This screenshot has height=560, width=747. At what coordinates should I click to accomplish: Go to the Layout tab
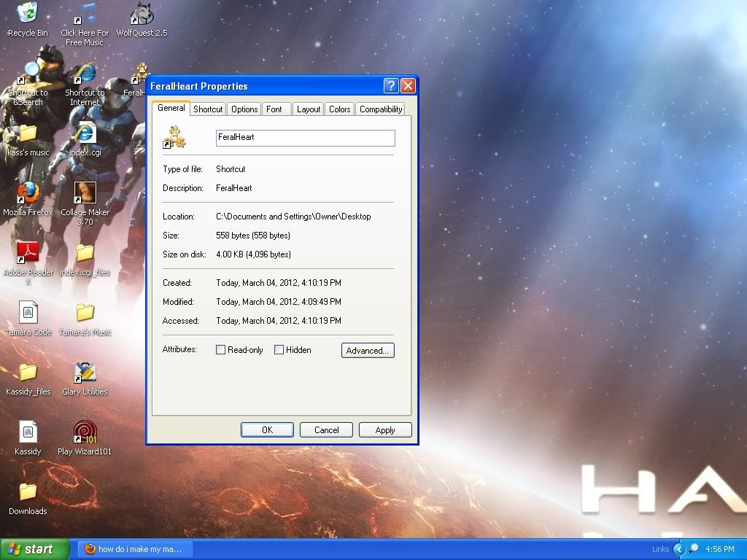point(309,109)
